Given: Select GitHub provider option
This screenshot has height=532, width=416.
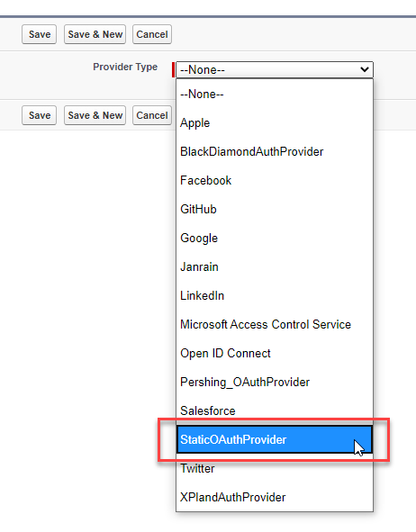Looking at the screenshot, I should tap(275, 210).
